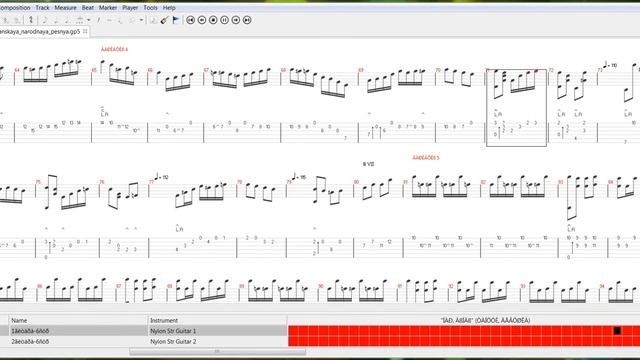The width and height of the screenshot is (640, 360).
Task: Click the black current-measure cell in track grid
Action: tap(617, 331)
